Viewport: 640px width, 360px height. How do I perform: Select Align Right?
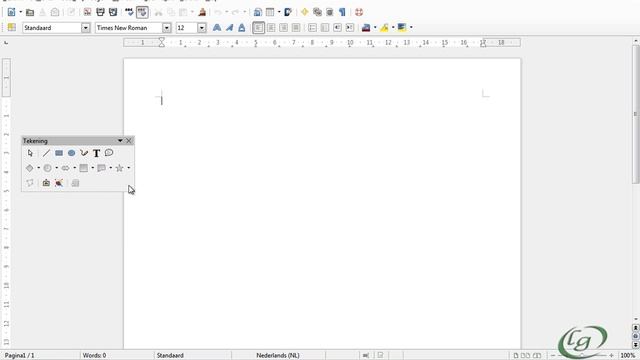(283, 28)
